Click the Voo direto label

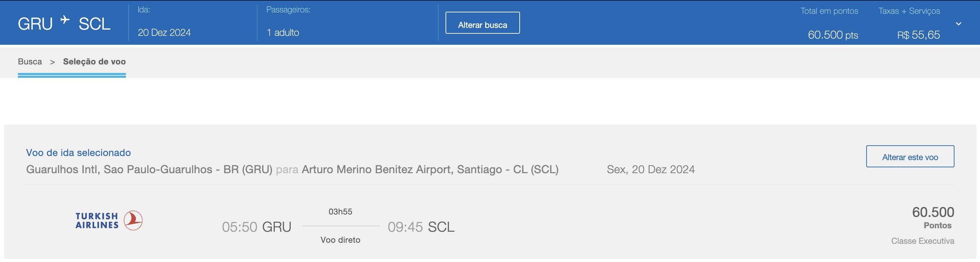340,240
